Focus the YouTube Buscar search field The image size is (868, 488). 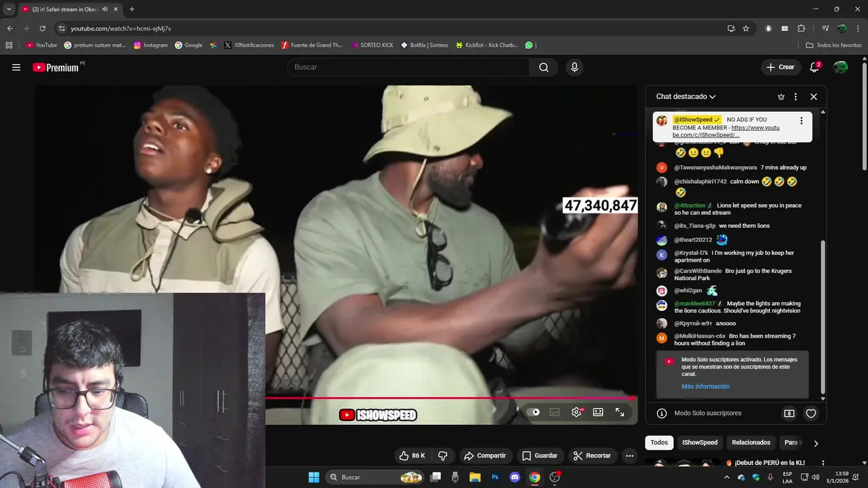coord(408,67)
